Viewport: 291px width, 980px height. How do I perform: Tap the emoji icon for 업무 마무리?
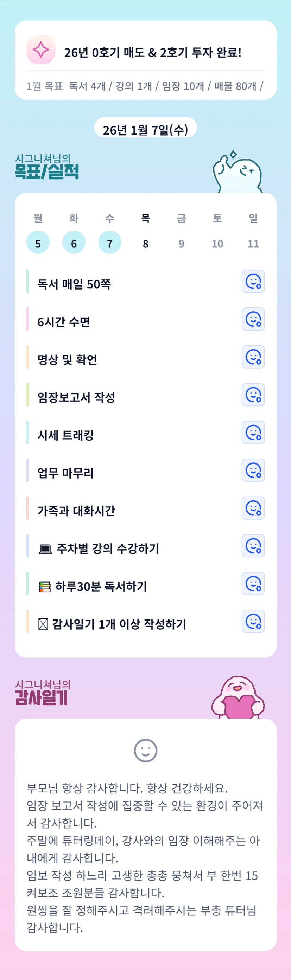[253, 470]
